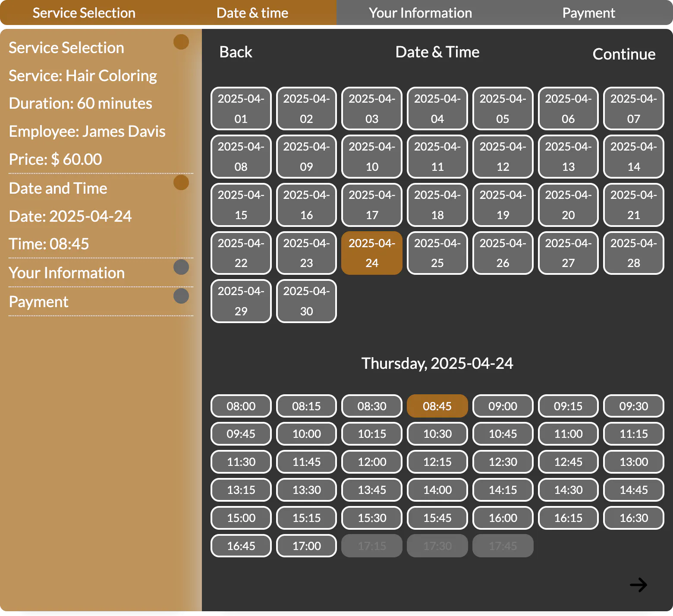Click the highlighted 08:45 time slot
The image size is (673, 616).
coord(437,406)
